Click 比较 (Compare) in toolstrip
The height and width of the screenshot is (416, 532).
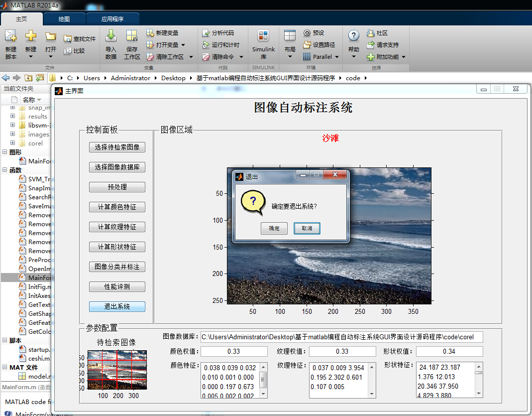coord(75,51)
